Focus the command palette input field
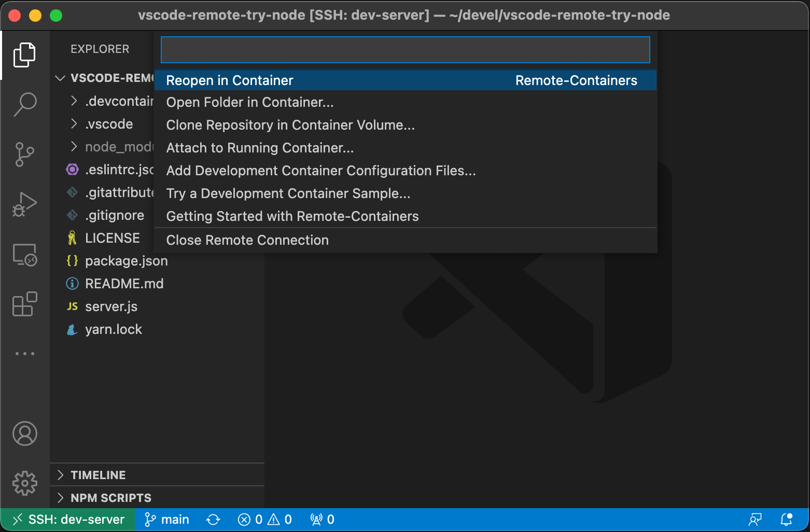The width and height of the screenshot is (810, 532). (x=405, y=50)
